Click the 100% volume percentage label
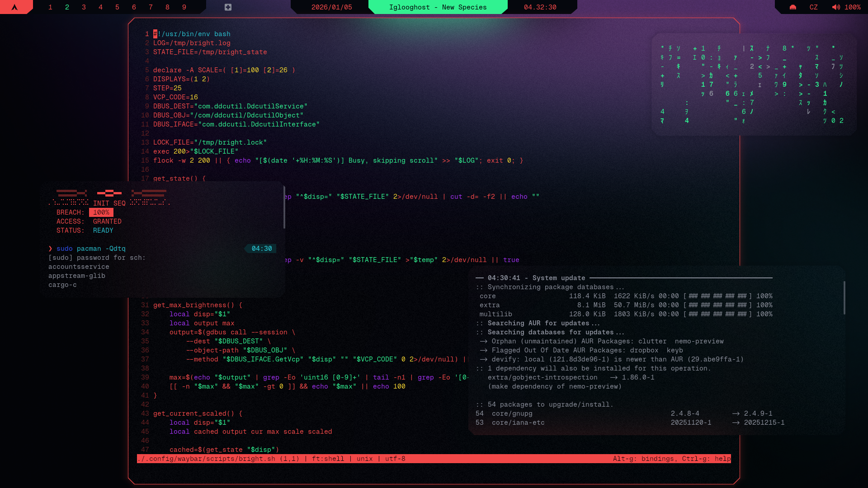868x488 pixels. pyautogui.click(x=853, y=7)
